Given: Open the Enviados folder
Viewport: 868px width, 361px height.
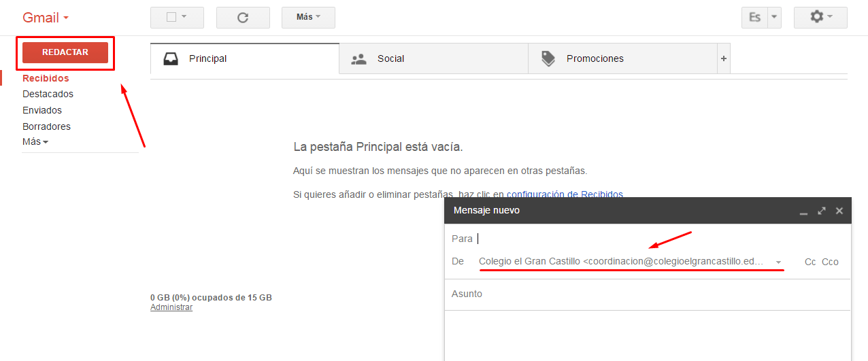Looking at the screenshot, I should click(x=42, y=110).
